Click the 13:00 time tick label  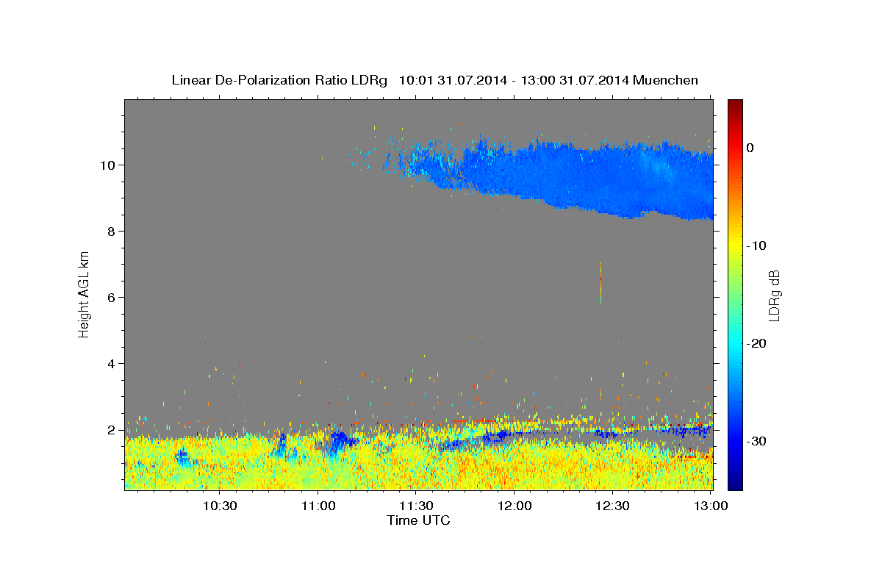[x=711, y=506]
